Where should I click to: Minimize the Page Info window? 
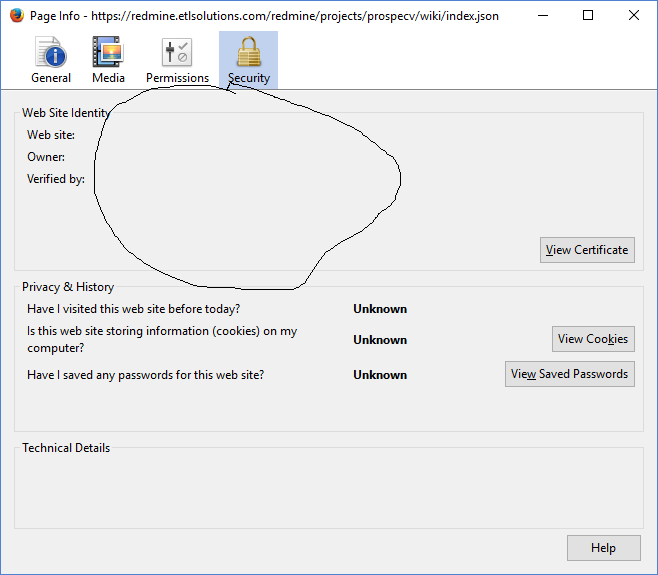(x=542, y=16)
